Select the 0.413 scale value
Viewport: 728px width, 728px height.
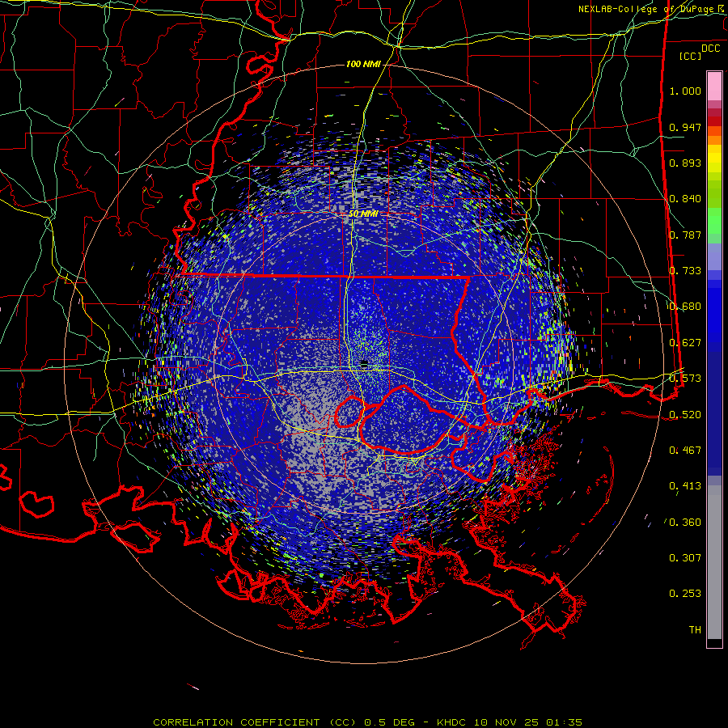685,486
